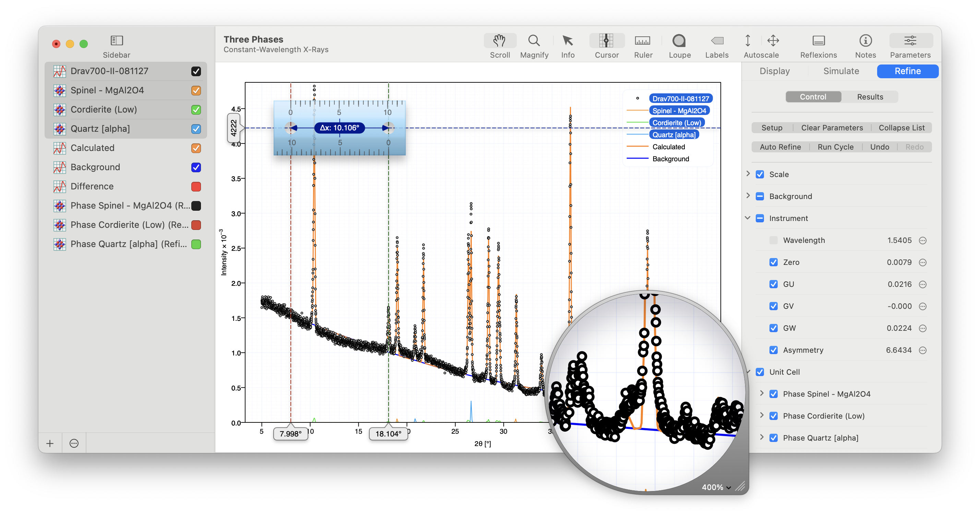Switch to the Display tab
This screenshot has width=980, height=514.
[775, 71]
